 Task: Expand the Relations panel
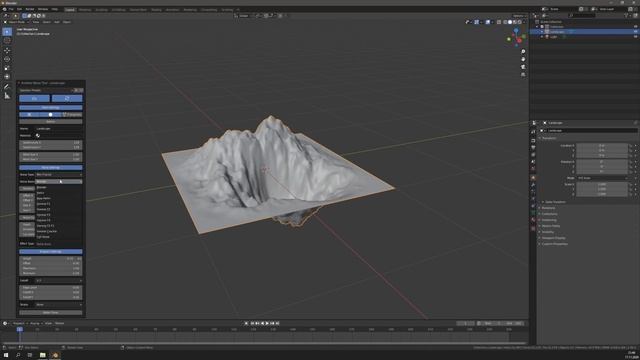point(548,208)
